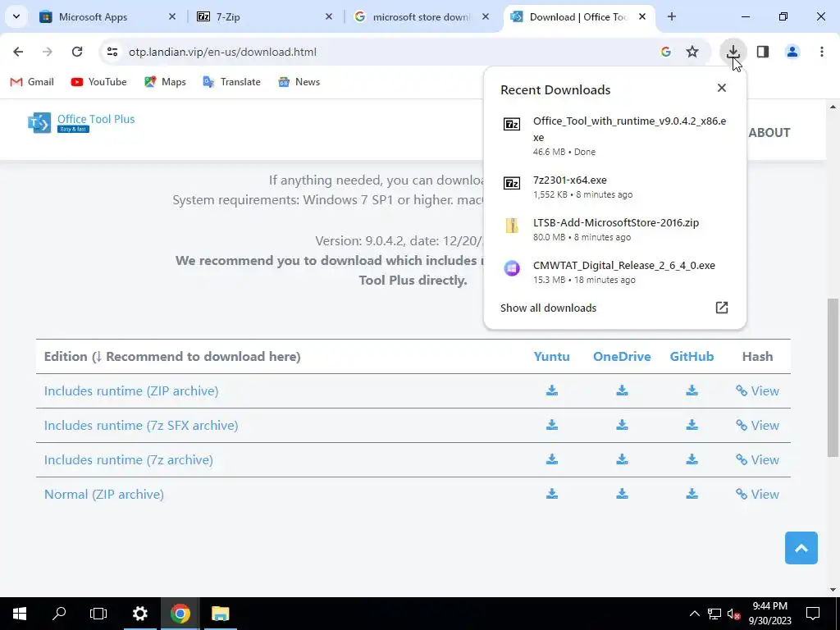Download ZIP runtime edition from Yuntu
840x630 pixels.
[552, 390]
